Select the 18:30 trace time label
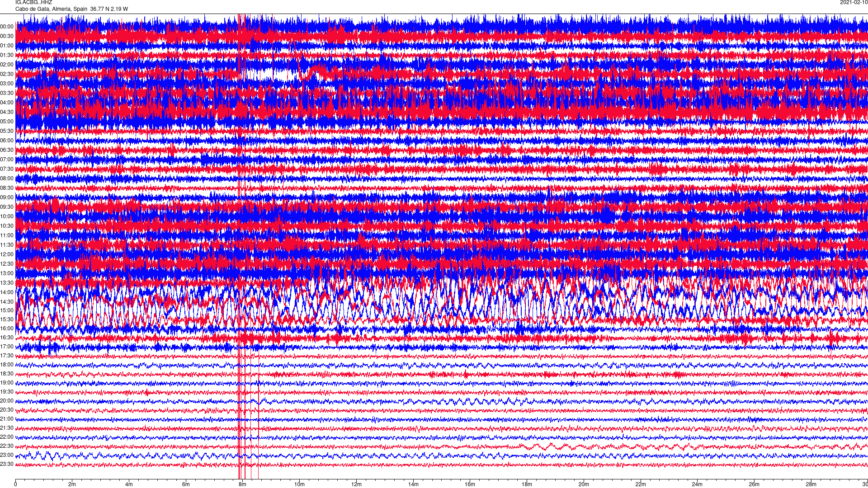Viewport: 868px width, 488px height. point(7,374)
